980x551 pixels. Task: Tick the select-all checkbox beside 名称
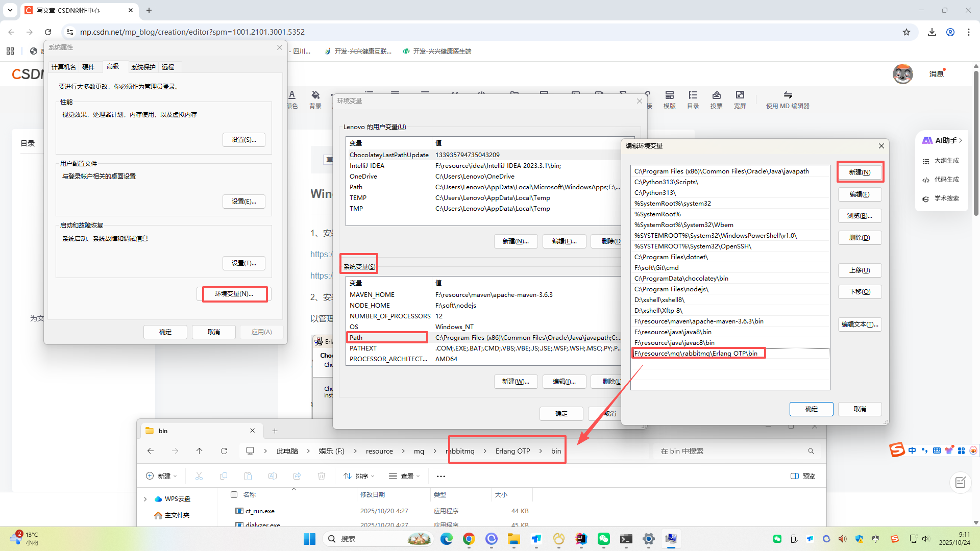(234, 494)
